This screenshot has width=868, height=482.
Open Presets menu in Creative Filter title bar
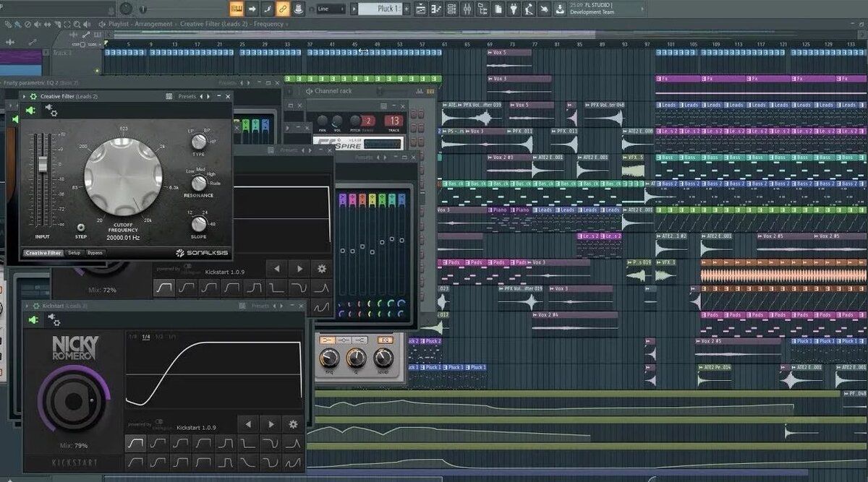186,96
